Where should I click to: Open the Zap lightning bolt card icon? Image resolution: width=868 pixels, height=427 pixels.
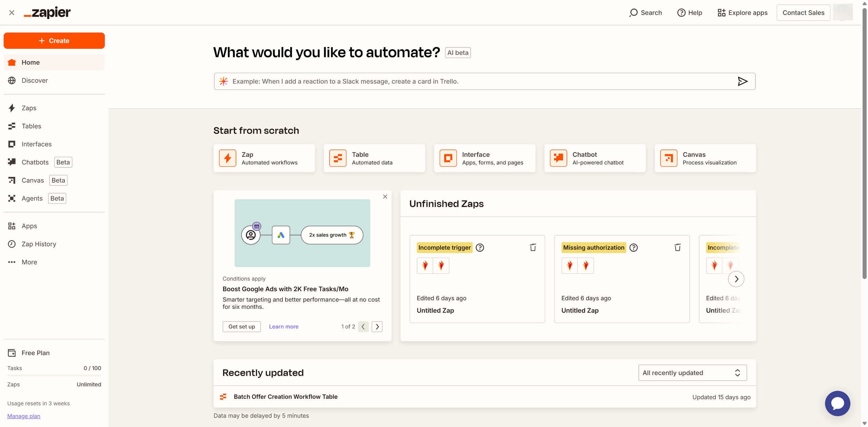228,158
